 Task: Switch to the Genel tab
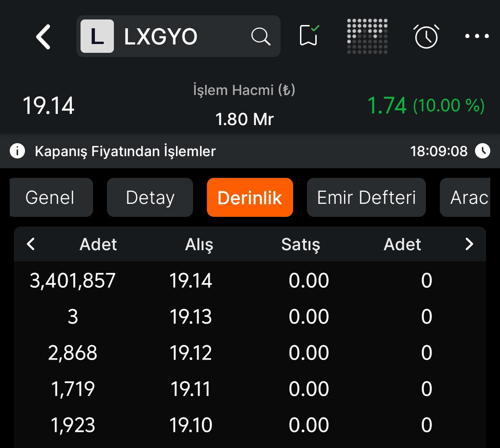[x=51, y=197]
